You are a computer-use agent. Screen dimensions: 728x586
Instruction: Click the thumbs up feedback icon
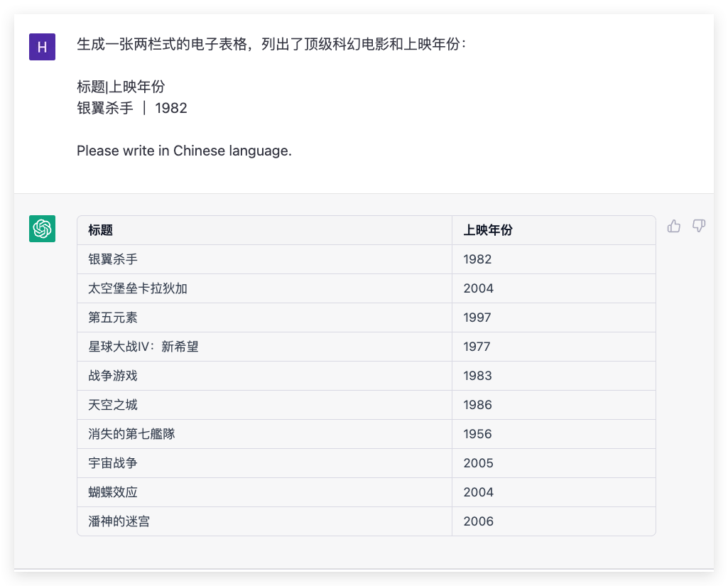click(674, 226)
